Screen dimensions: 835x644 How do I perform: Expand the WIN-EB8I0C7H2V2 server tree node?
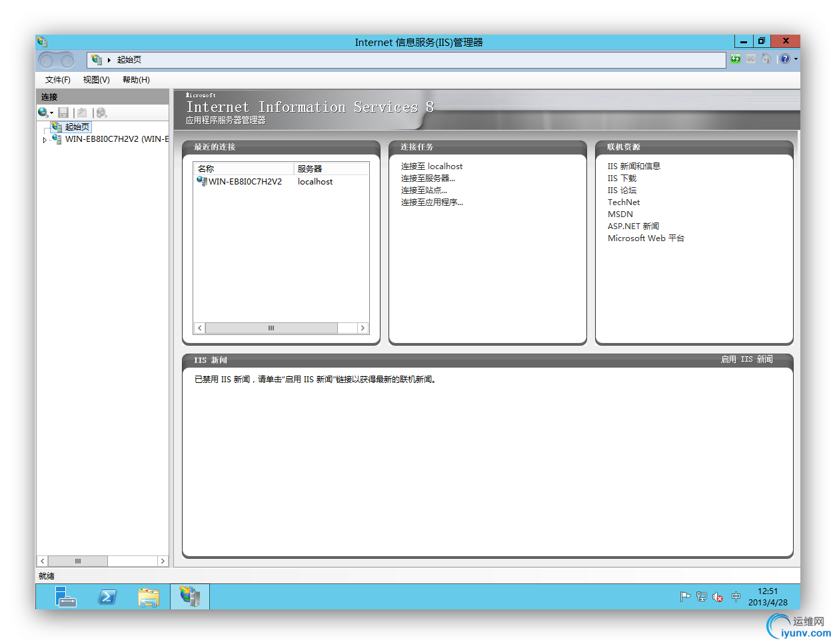click(x=45, y=141)
